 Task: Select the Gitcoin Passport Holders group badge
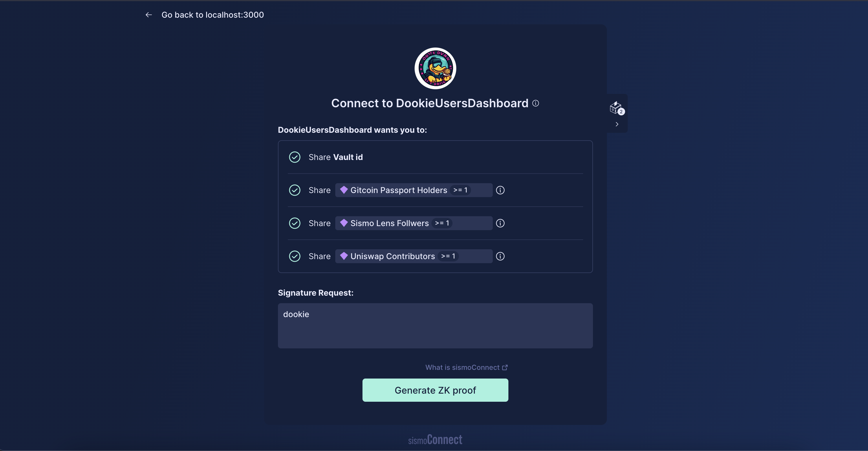point(414,190)
